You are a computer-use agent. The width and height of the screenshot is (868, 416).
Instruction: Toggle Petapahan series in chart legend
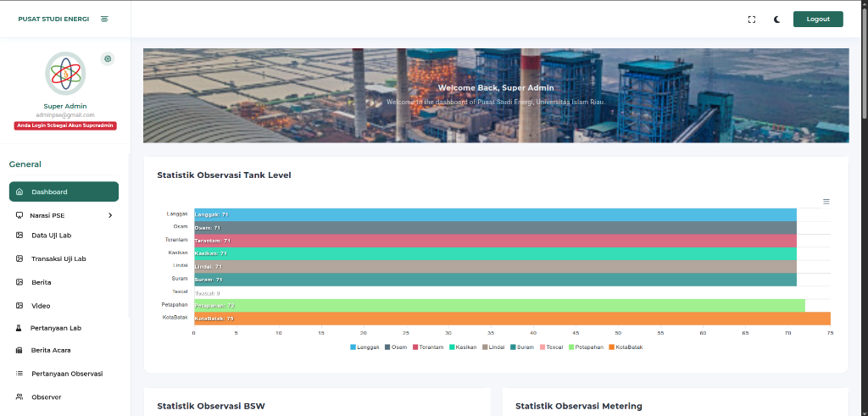[x=587, y=347]
